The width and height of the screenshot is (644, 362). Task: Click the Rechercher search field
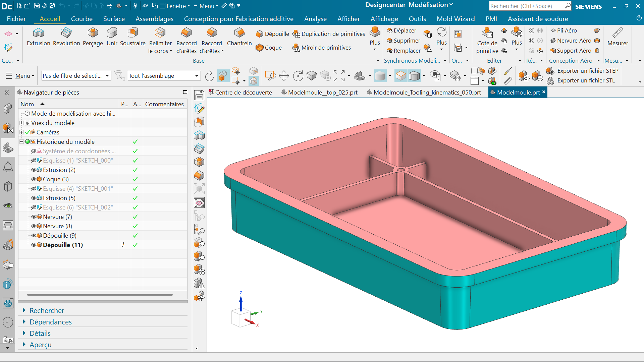527,6
